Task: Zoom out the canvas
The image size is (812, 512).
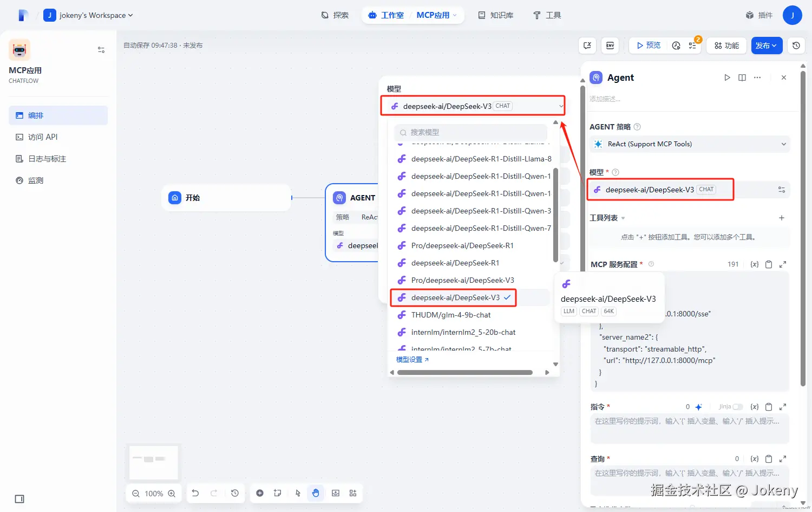Action: point(136,494)
